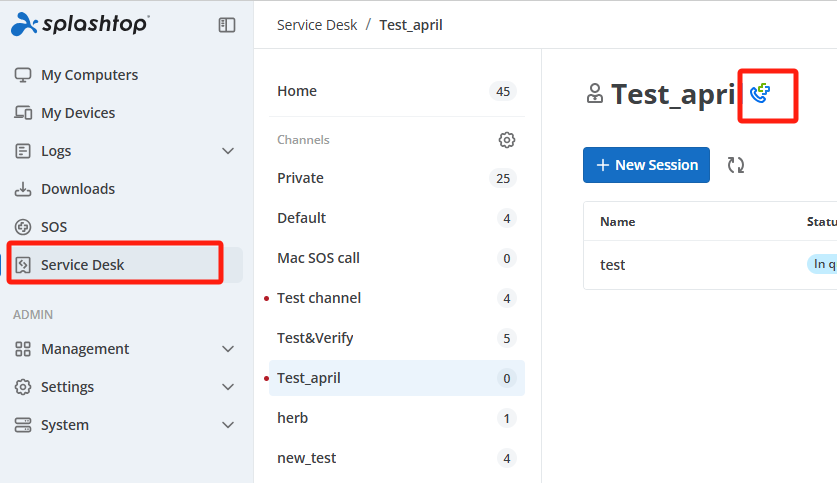The width and height of the screenshot is (837, 483).
Task: Click the add call icon beside Test_april
Action: [x=760, y=93]
